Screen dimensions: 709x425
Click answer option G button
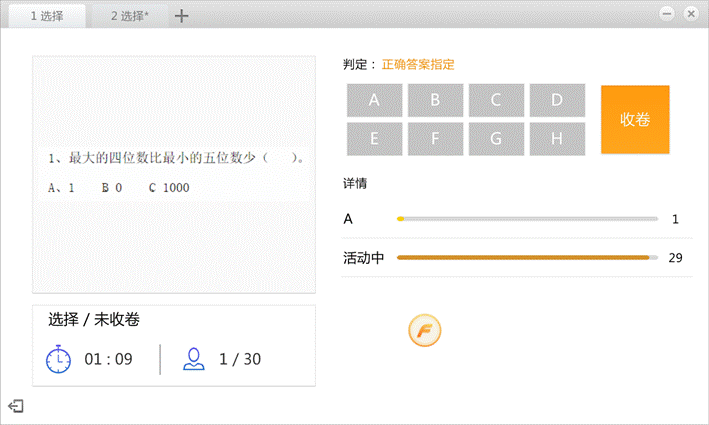(x=496, y=138)
